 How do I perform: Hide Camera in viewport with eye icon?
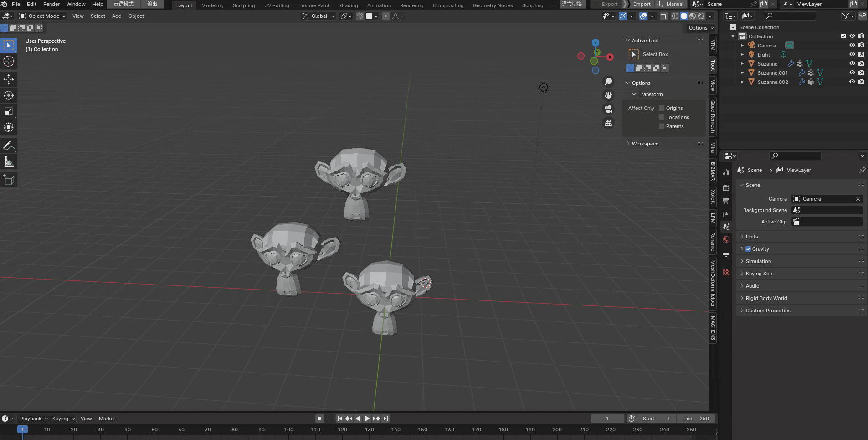point(852,46)
